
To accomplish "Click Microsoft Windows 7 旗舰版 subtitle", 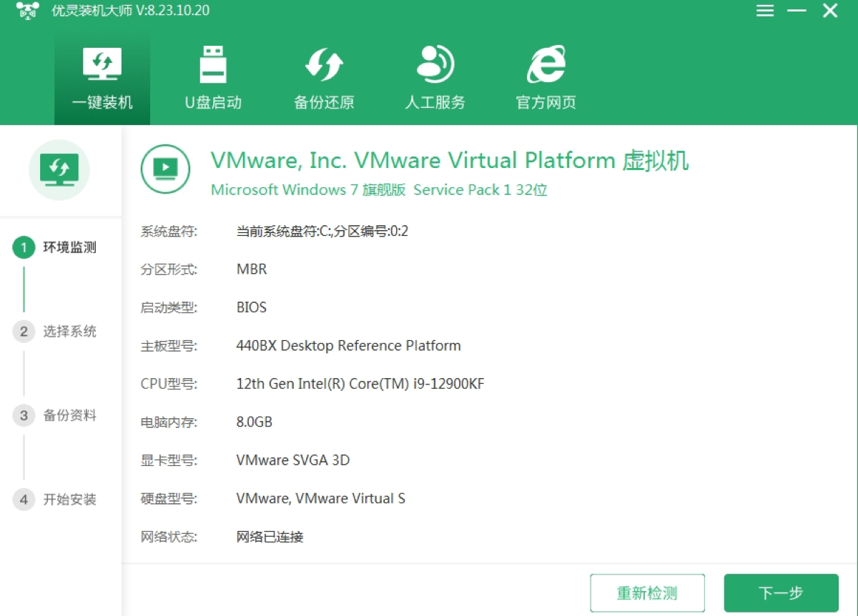I will (379, 190).
